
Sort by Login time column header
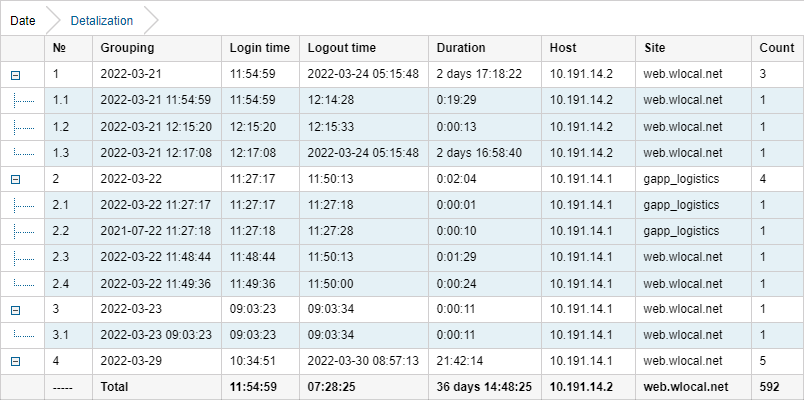point(260,48)
